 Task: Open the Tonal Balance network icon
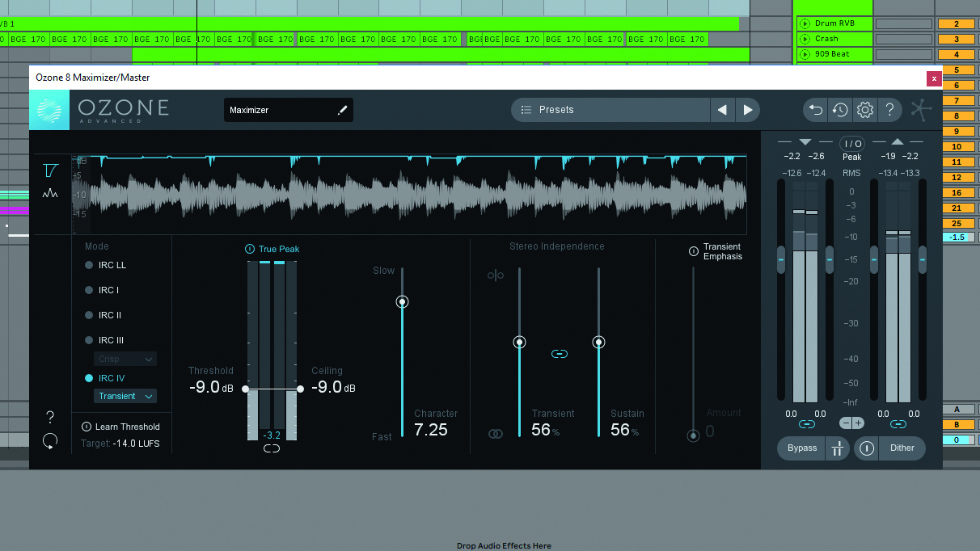point(921,110)
